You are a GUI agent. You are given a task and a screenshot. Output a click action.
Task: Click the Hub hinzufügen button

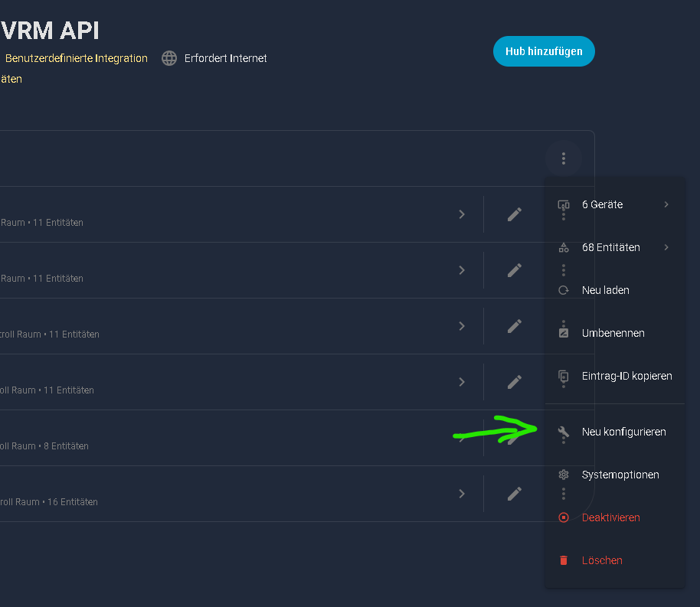(x=544, y=51)
